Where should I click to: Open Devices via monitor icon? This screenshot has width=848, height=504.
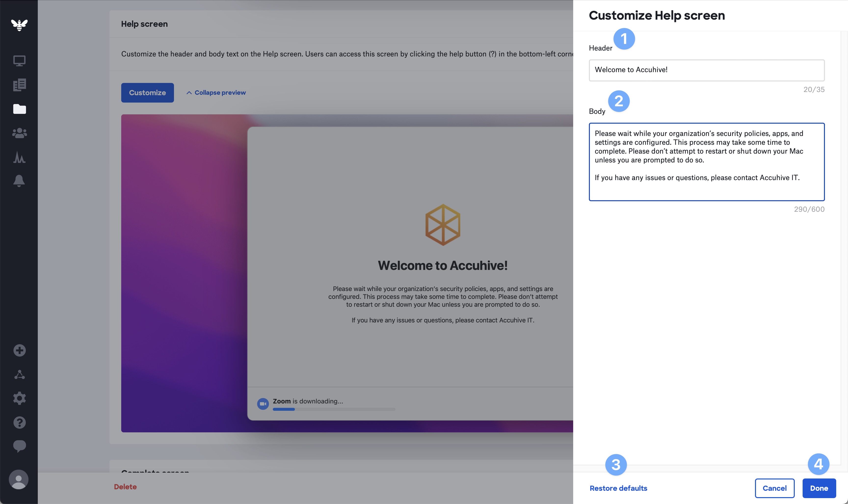coord(19,61)
